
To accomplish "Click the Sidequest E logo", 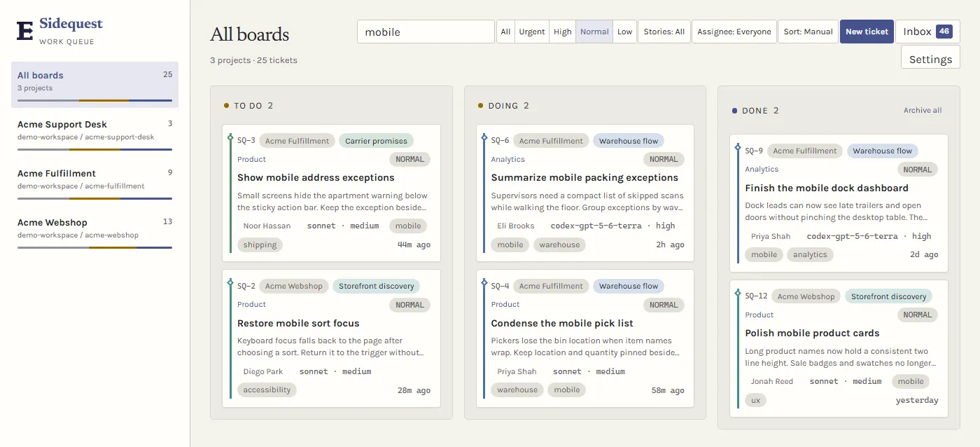I will click(x=25, y=31).
